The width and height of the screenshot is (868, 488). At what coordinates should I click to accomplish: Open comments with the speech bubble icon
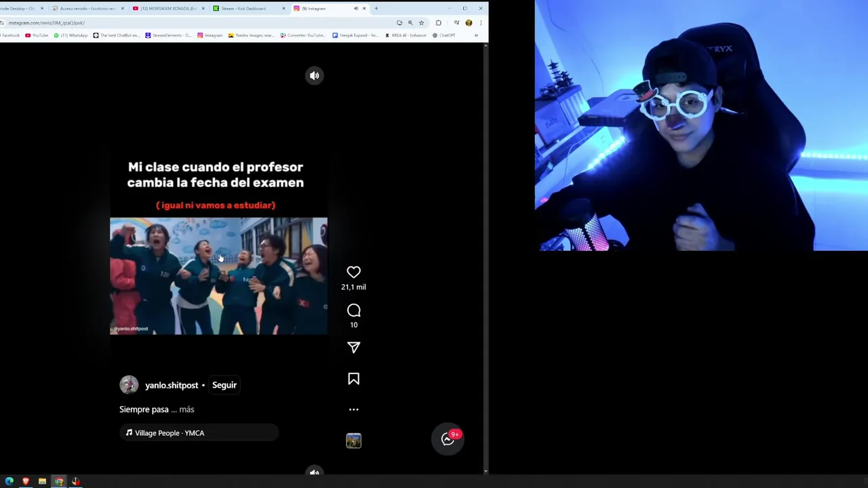coord(353,310)
